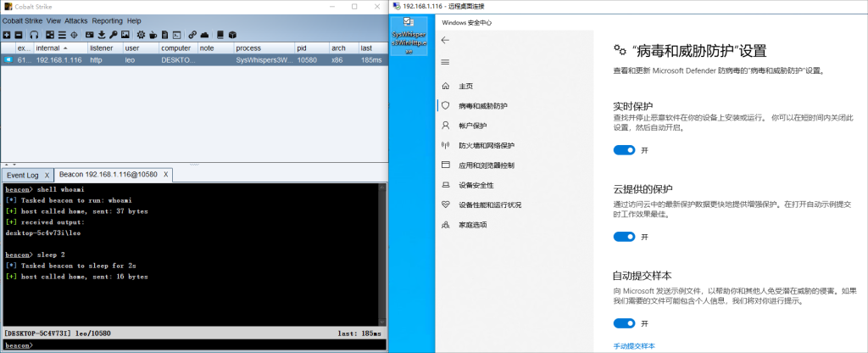
Task: Open the credentials card icon
Action: point(90,35)
